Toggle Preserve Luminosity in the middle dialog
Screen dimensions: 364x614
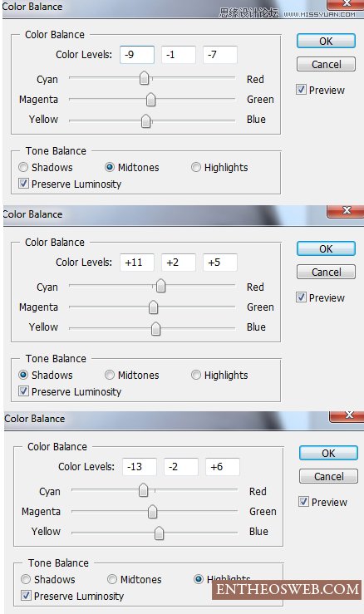[x=23, y=391]
